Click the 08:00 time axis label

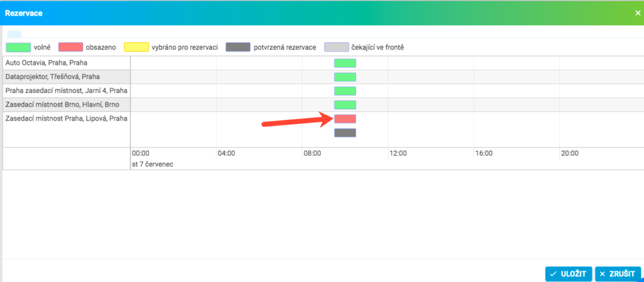click(x=312, y=154)
